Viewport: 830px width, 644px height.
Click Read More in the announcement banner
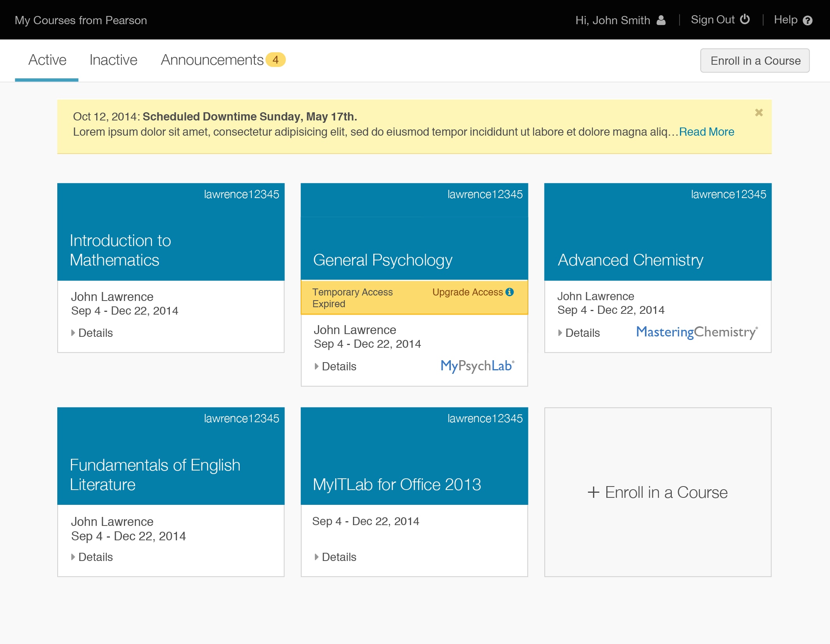707,131
